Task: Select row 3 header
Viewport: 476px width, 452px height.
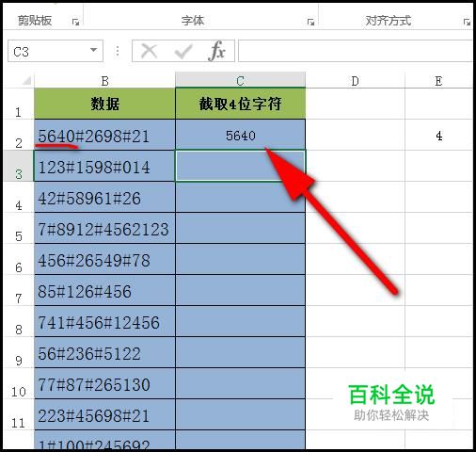Action: 18,166
